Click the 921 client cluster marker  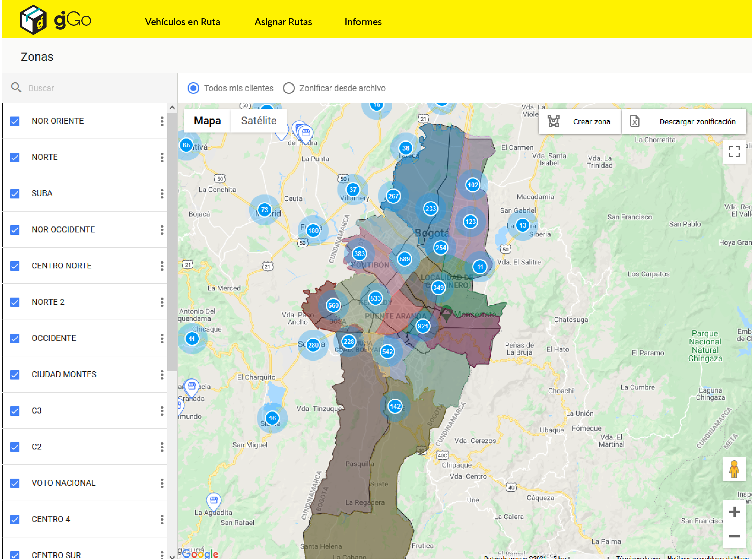(x=422, y=326)
